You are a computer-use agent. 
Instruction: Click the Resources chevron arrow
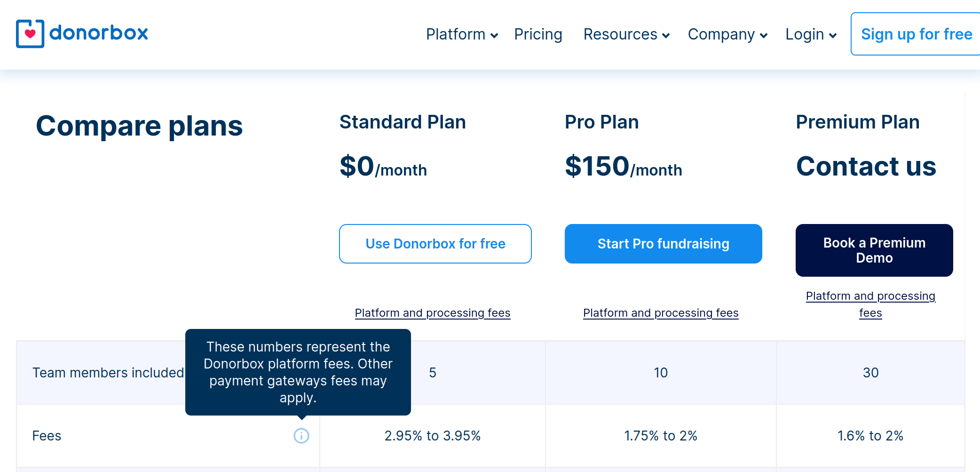pyautogui.click(x=666, y=35)
